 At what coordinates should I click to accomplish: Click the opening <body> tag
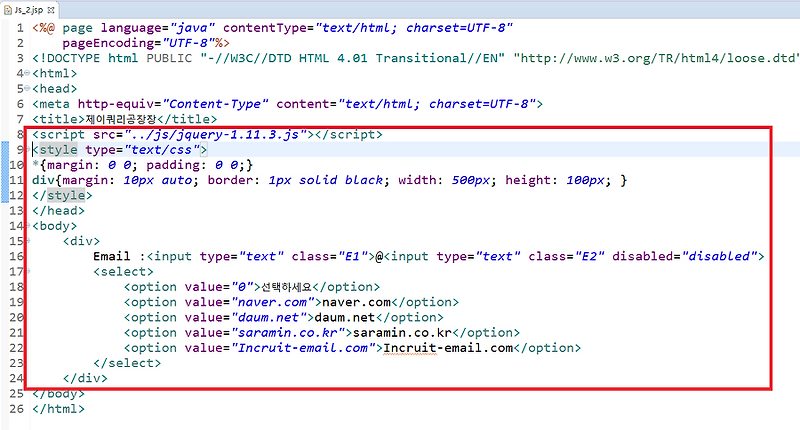click(x=55, y=226)
